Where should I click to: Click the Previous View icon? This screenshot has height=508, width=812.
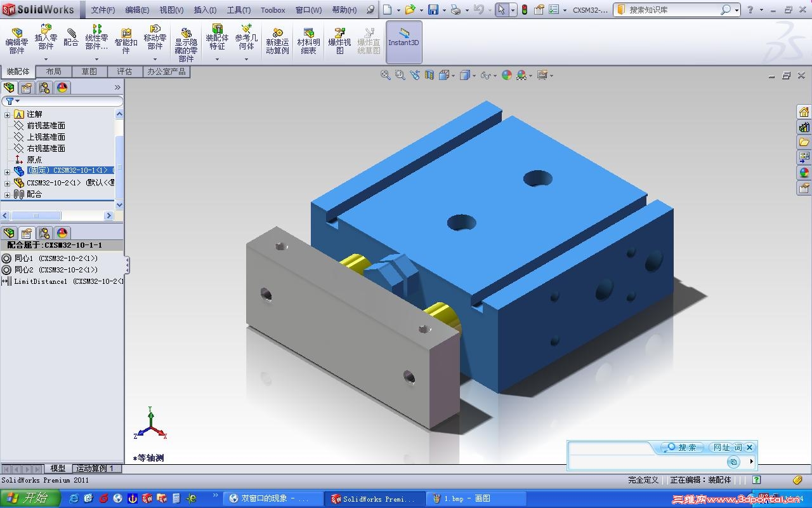pyautogui.click(x=414, y=75)
